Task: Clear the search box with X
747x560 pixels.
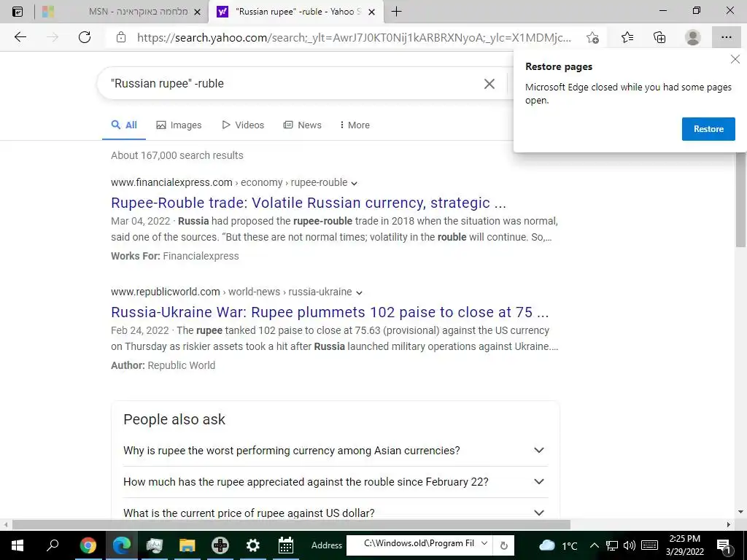Action: [x=489, y=84]
